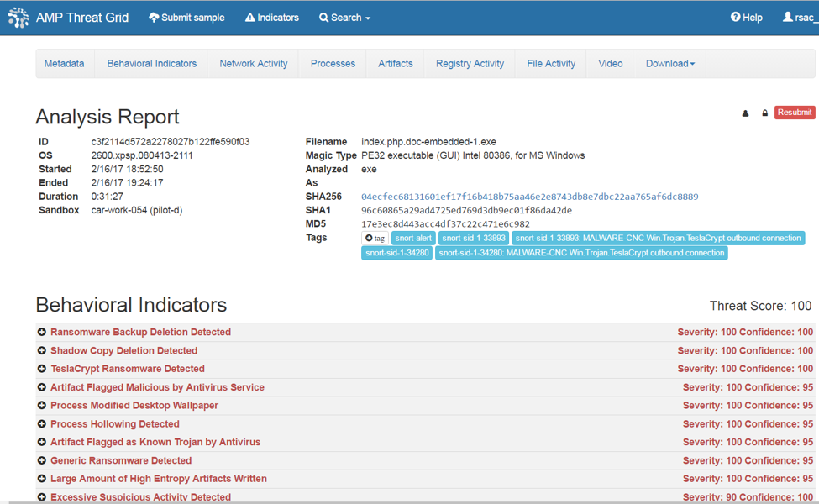Open Help from the top bar
The image size is (819, 504).
click(x=746, y=18)
